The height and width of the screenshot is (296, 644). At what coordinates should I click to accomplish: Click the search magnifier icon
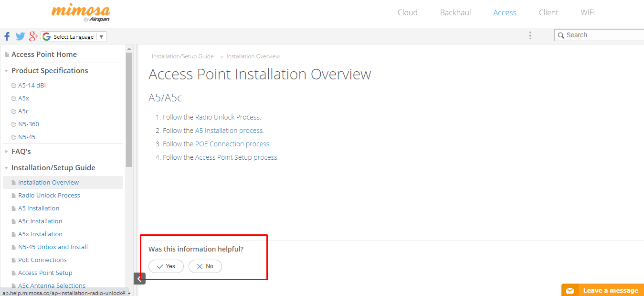560,35
